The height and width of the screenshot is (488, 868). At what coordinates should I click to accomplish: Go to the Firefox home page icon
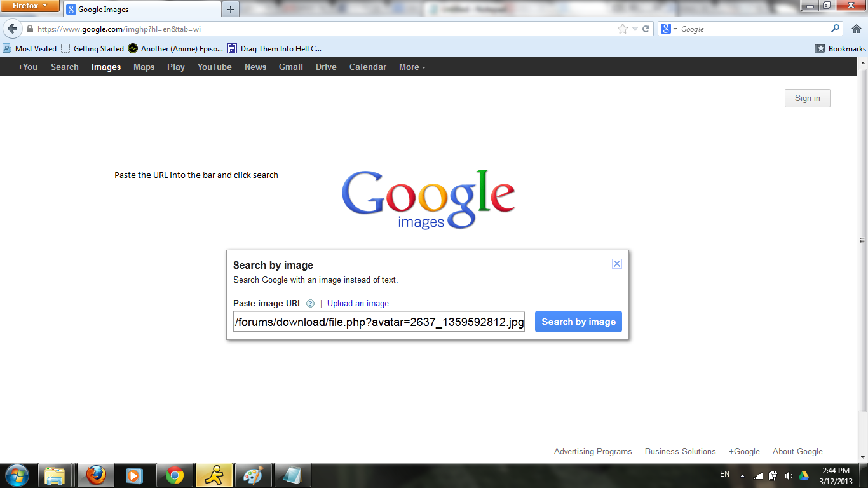click(856, 29)
